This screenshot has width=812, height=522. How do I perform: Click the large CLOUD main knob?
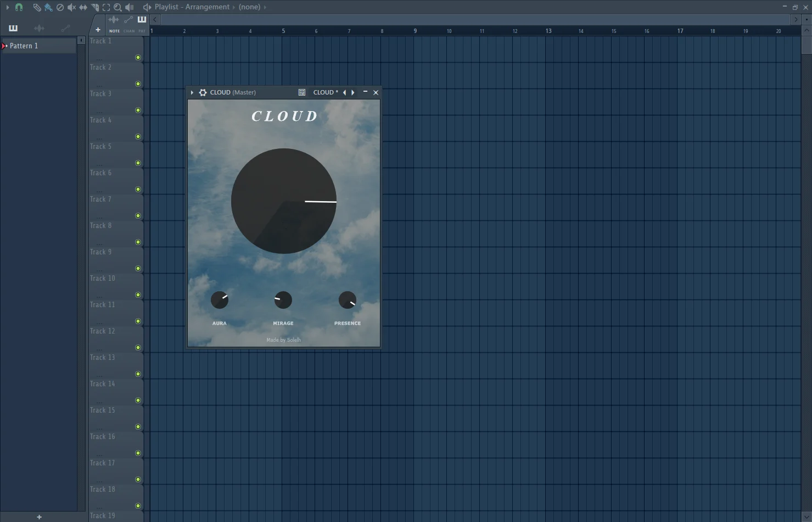point(284,201)
